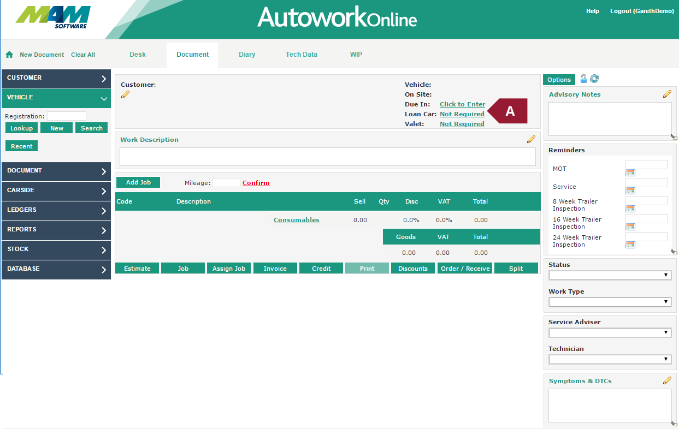The width and height of the screenshot is (679, 429).
Task: Click the Add Job button
Action: [x=136, y=183]
